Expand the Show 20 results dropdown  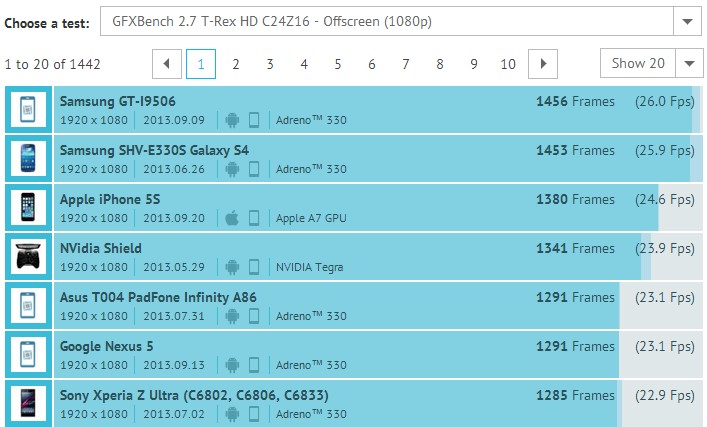pyautogui.click(x=689, y=64)
